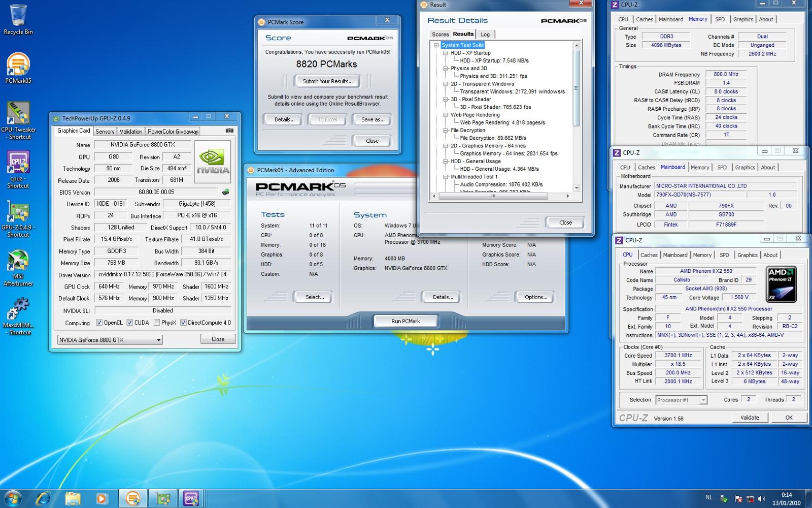812x508 pixels.
Task: Collapse the Web Page Rendering node
Action: pos(445,115)
